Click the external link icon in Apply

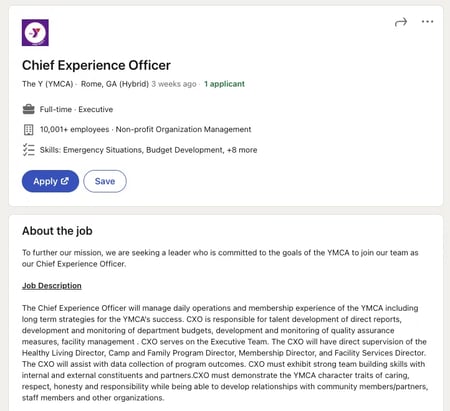(x=64, y=181)
